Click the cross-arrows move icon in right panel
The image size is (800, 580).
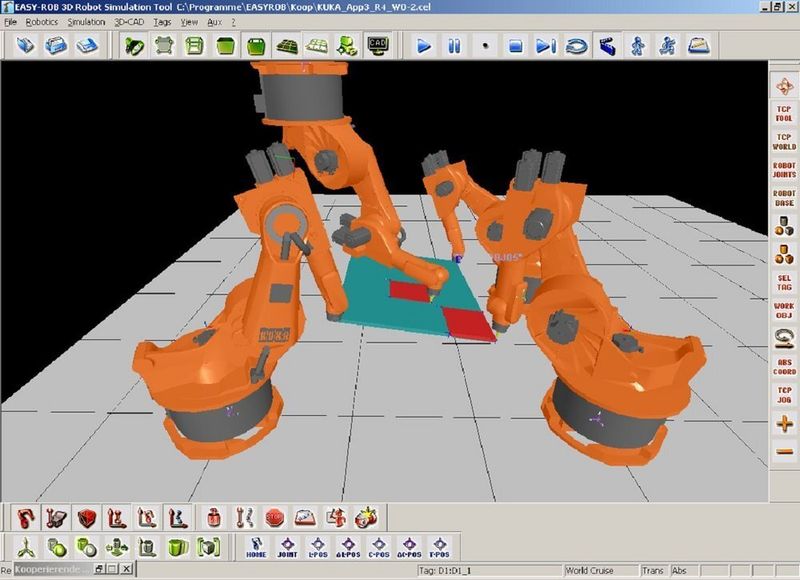[784, 86]
